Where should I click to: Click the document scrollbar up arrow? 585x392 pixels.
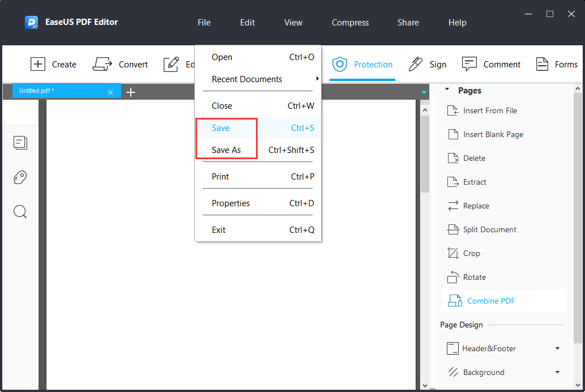tap(425, 110)
